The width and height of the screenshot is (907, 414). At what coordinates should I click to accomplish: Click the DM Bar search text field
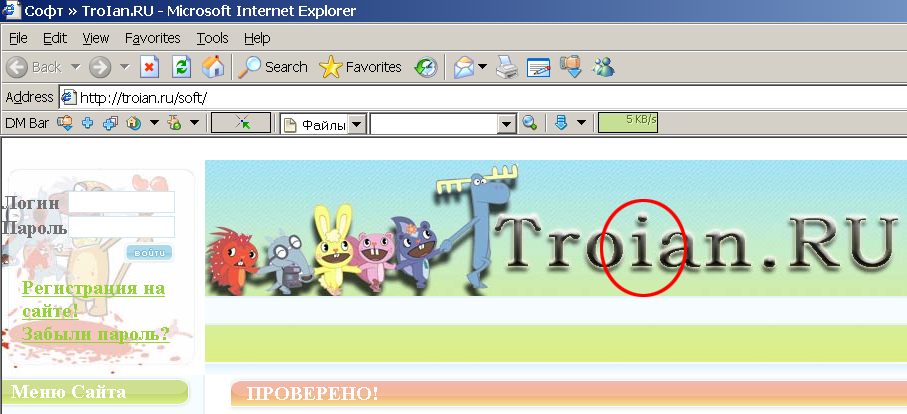[x=434, y=124]
